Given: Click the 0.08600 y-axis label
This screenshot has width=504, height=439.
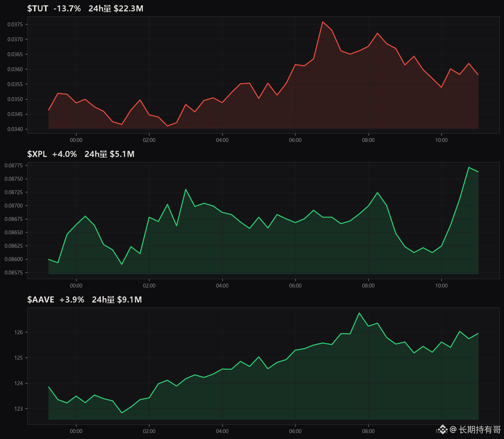Looking at the screenshot, I should (x=14, y=259).
